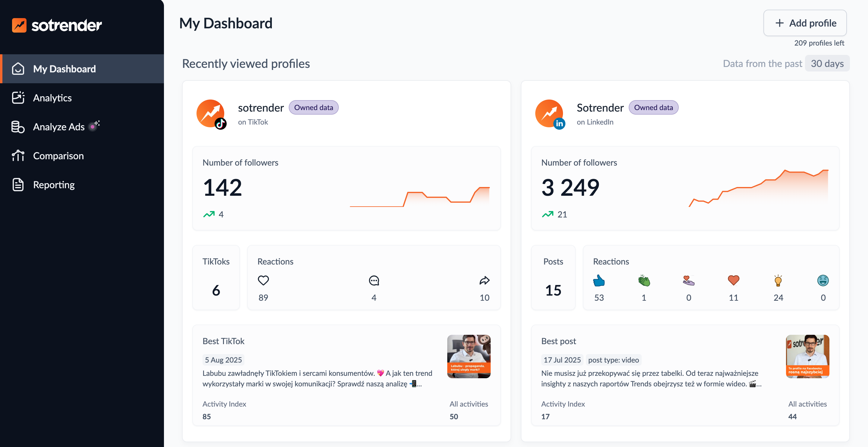Open the Best TikTok thumbnail

point(469,356)
